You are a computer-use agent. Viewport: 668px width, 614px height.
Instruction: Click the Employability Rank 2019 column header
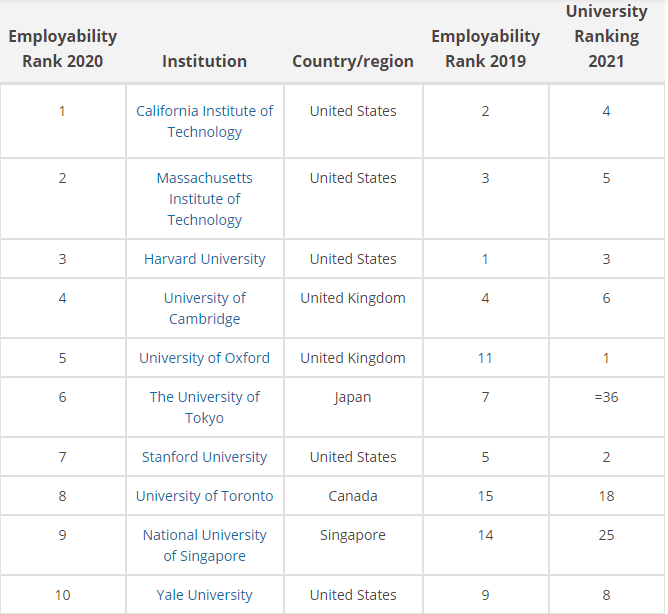(x=486, y=49)
